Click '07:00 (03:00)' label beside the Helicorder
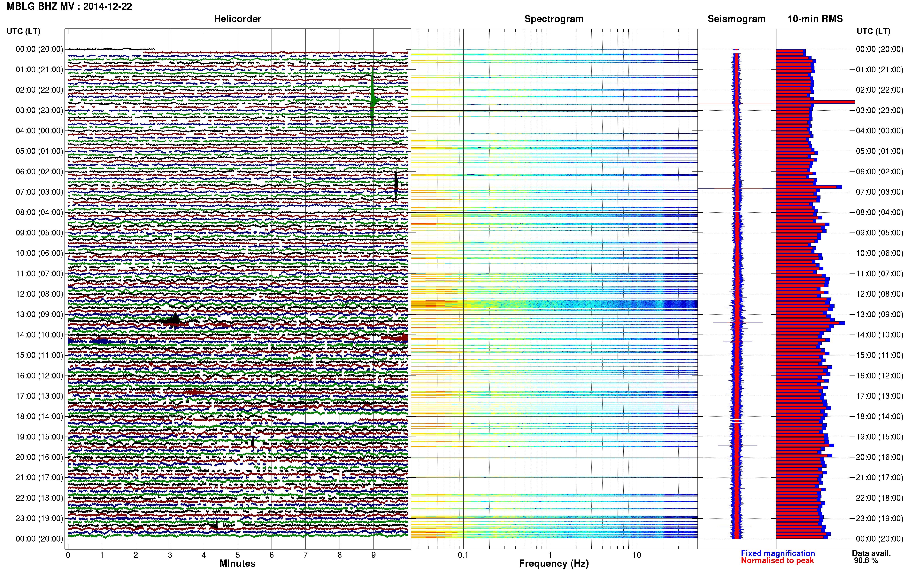Viewport: 924px width, 578px height. click(x=39, y=192)
